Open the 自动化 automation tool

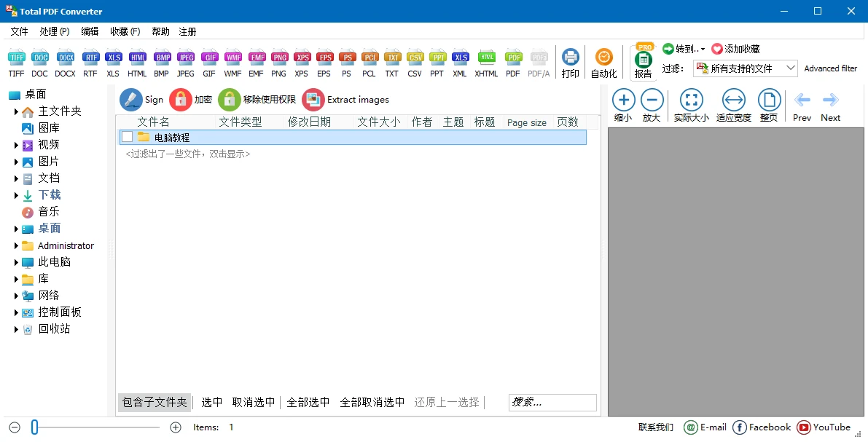[x=603, y=63]
